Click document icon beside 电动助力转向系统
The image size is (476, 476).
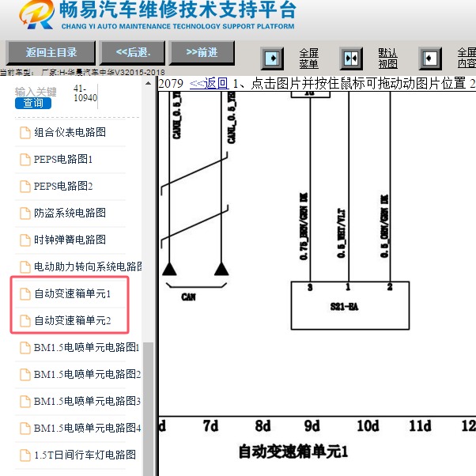point(25,266)
